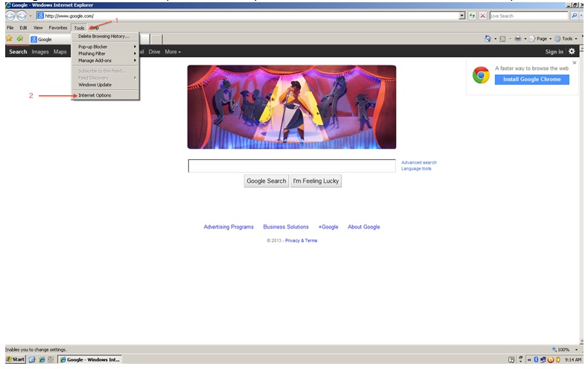Click the Home icon in command bar
This screenshot has width=588, height=369.
pyautogui.click(x=488, y=39)
